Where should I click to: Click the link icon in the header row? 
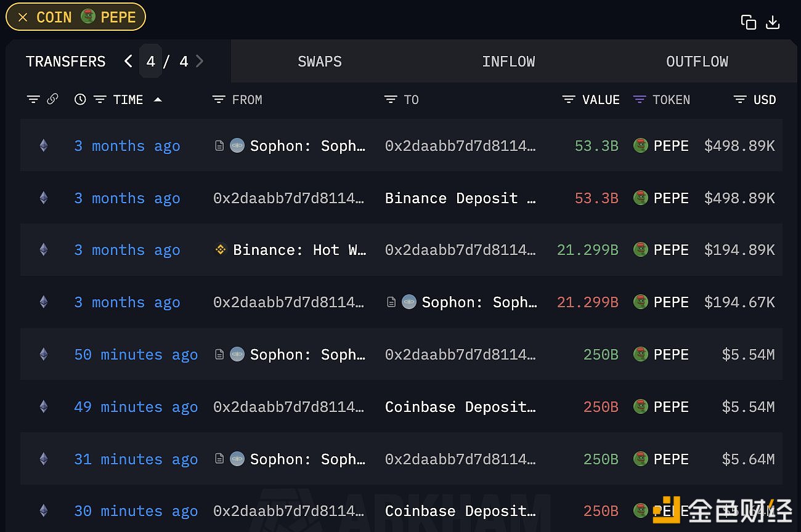click(x=52, y=99)
